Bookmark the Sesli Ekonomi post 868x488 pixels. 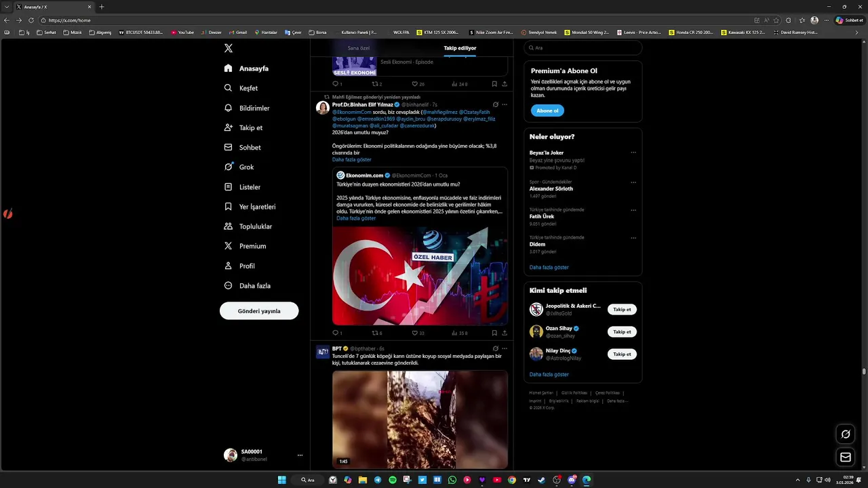494,84
